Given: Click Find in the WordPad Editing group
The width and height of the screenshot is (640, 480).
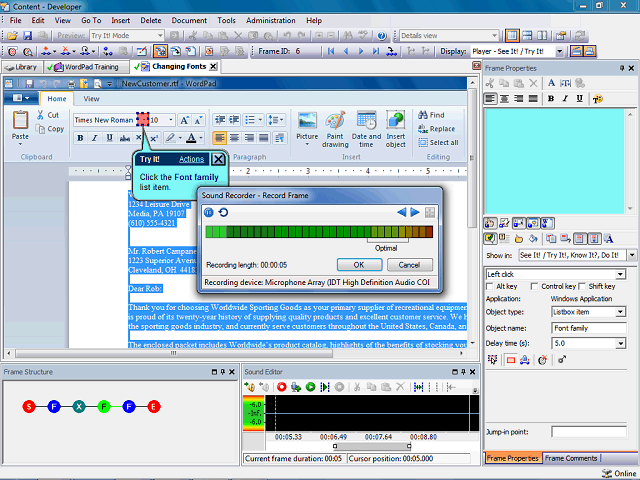Looking at the screenshot, I should pos(431,115).
